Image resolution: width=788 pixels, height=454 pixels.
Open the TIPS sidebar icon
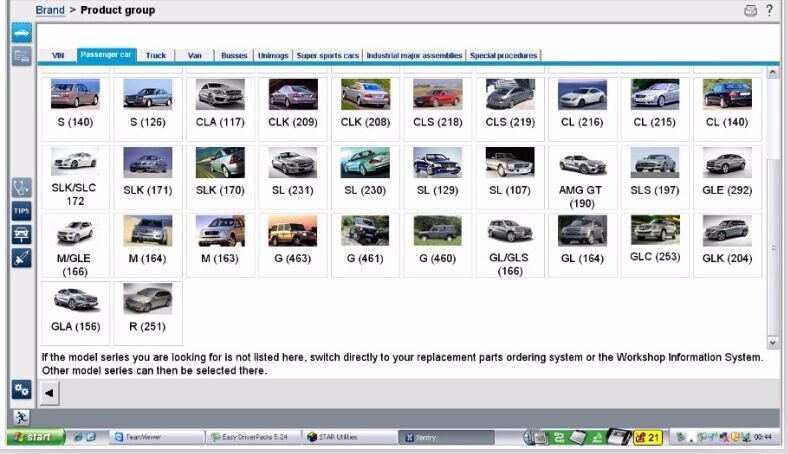[21, 211]
